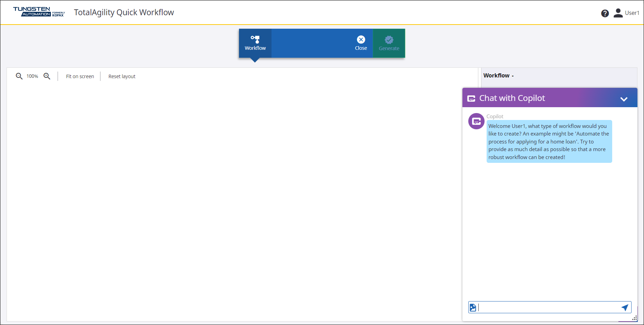Send the message with the arrow icon
Viewport: 644px width, 325px height.
(x=625, y=307)
